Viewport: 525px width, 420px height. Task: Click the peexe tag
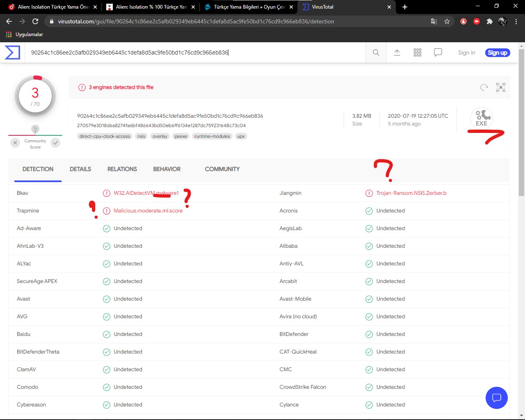click(x=181, y=136)
